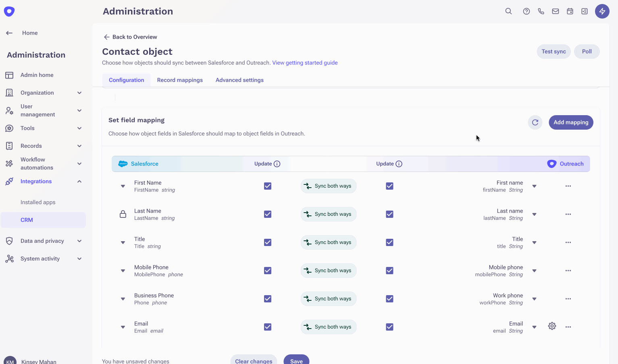
Task: Collapse the Integrations section
Action: tap(79, 182)
